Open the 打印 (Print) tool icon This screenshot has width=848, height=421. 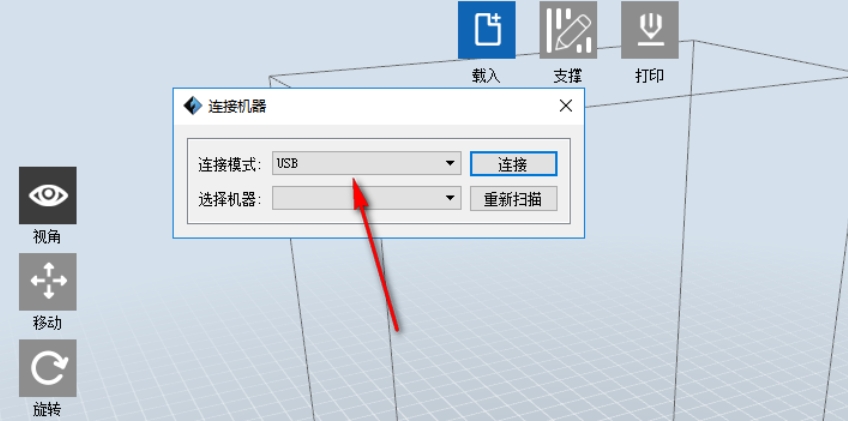click(650, 30)
